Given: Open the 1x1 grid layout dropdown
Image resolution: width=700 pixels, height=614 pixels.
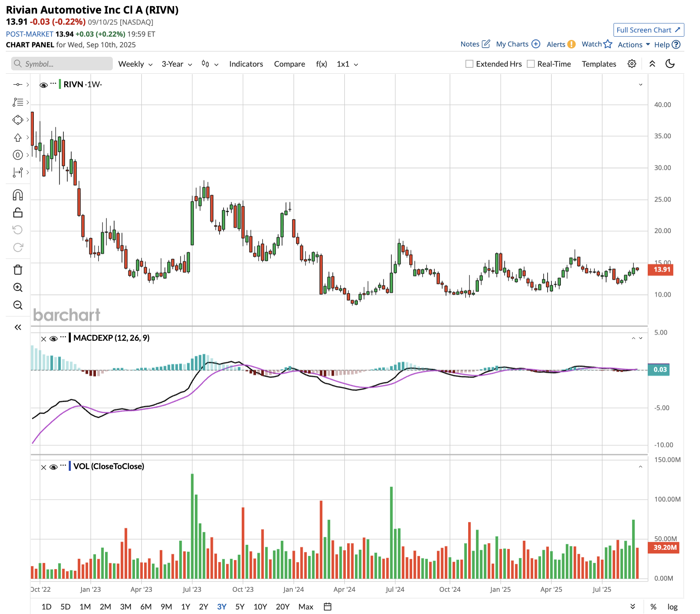Looking at the screenshot, I should (347, 64).
